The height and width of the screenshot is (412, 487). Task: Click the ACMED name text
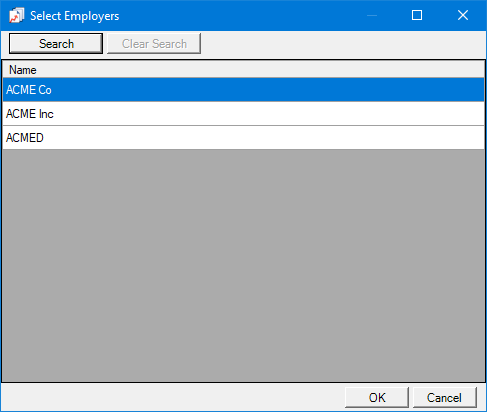click(x=25, y=138)
